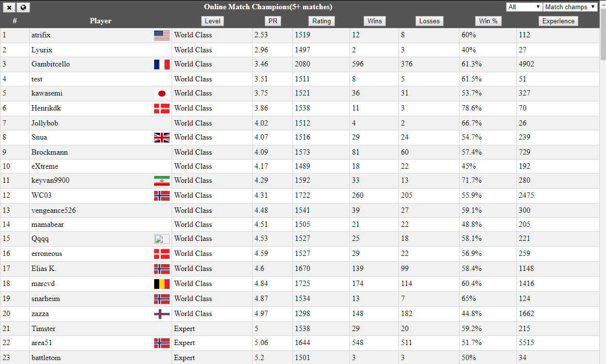Sort by the Wins button
This screenshot has width=606, height=364.
pyautogui.click(x=375, y=21)
